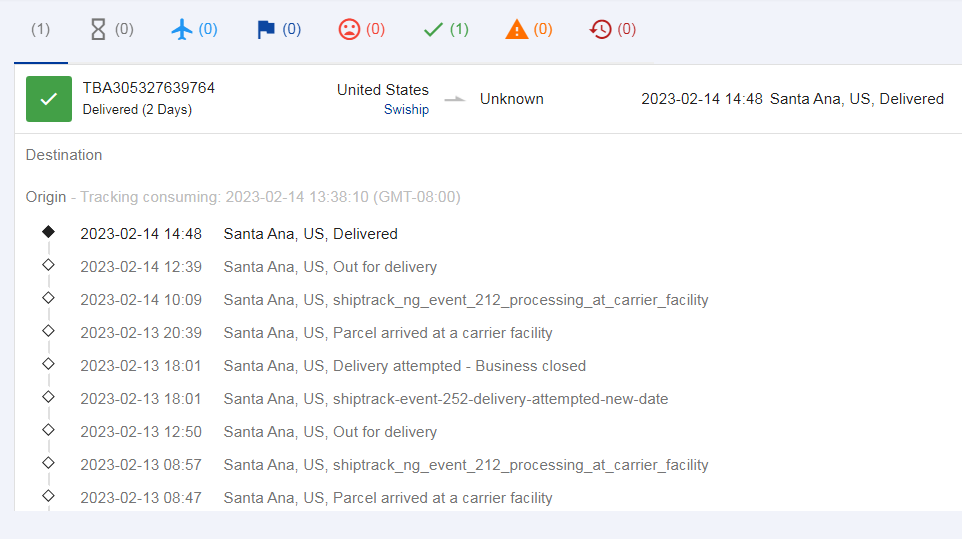This screenshot has width=962, height=539.
Task: Filter by in-transit airplane icon
Action: [x=194, y=29]
